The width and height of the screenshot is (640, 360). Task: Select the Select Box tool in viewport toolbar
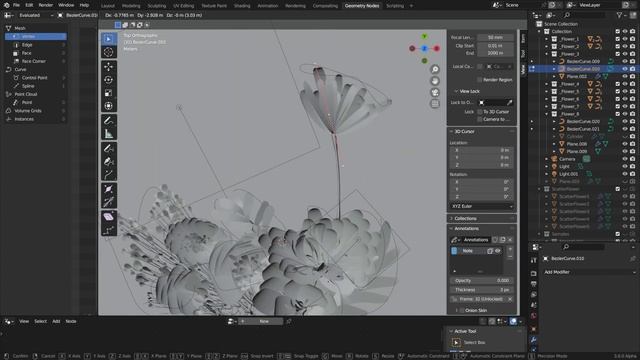click(x=109, y=39)
